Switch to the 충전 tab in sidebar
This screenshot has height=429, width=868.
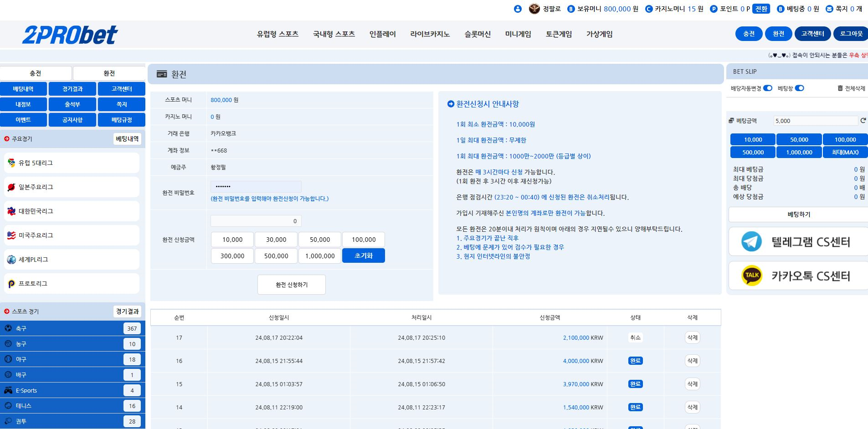[x=36, y=73]
